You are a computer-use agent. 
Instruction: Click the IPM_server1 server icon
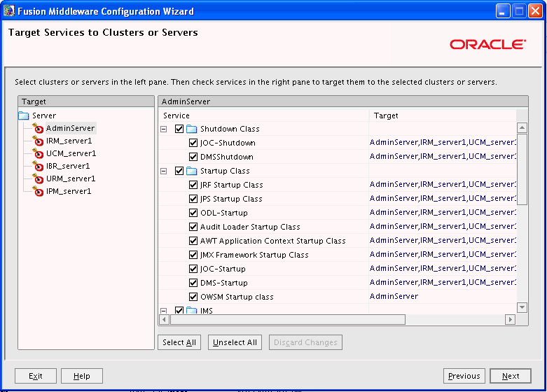pos(39,191)
